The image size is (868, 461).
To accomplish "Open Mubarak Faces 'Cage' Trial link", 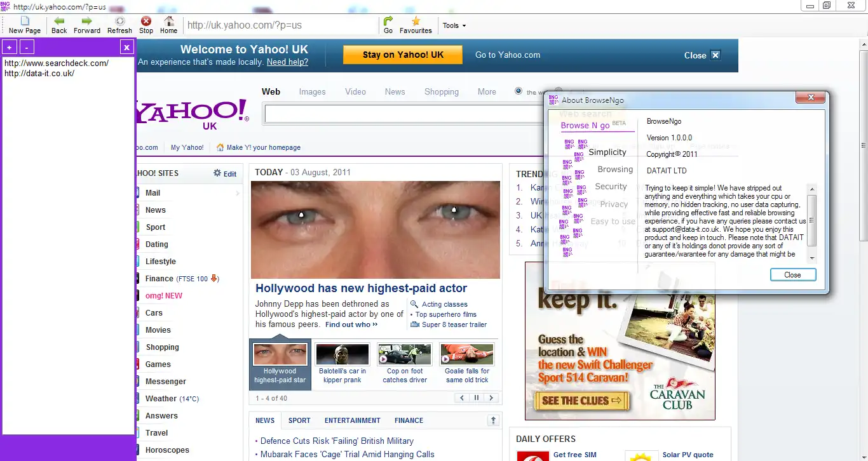I will tap(348, 454).
